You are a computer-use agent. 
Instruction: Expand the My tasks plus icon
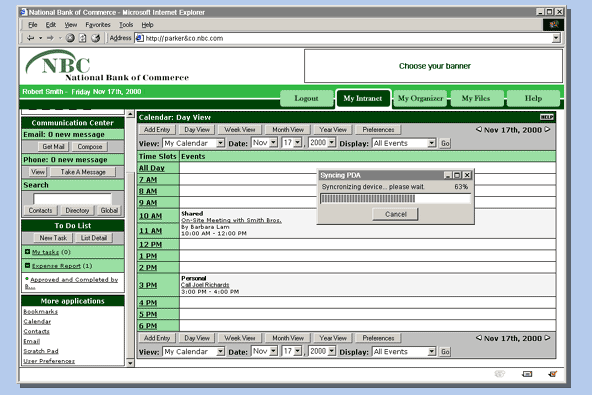[27, 252]
